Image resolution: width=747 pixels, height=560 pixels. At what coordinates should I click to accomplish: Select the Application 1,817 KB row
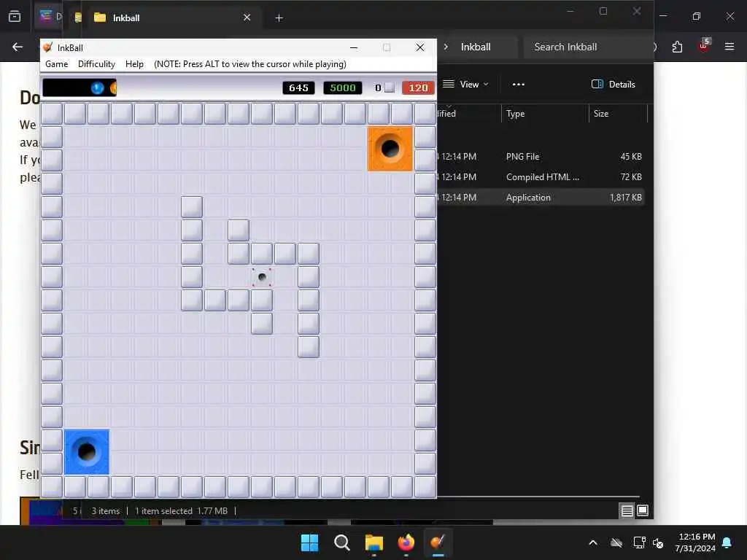(x=541, y=197)
